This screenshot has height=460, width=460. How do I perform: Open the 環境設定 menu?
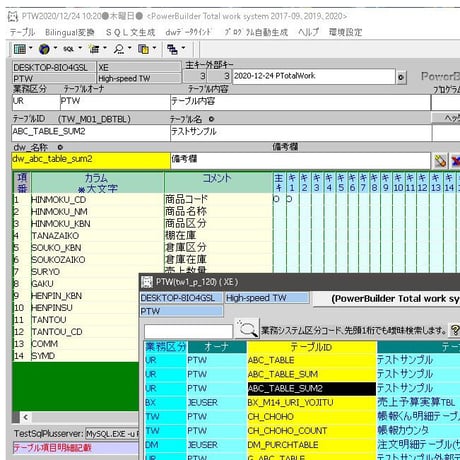[x=345, y=32]
